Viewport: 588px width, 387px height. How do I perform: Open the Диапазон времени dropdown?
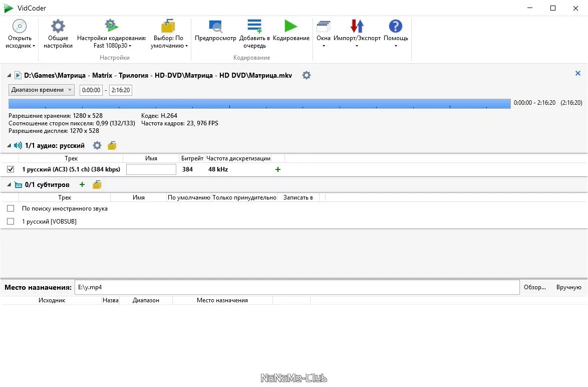41,90
